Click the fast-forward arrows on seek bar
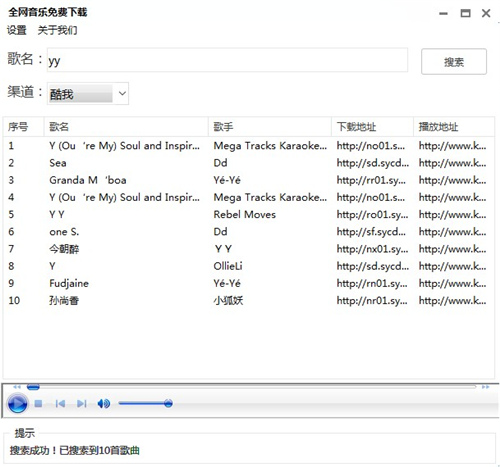 coord(485,387)
